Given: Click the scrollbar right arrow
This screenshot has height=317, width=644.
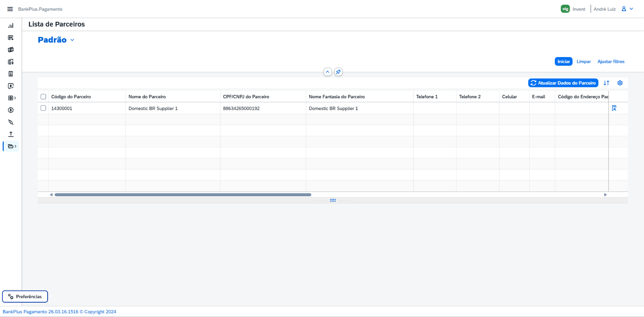Looking at the screenshot, I should (x=605, y=195).
